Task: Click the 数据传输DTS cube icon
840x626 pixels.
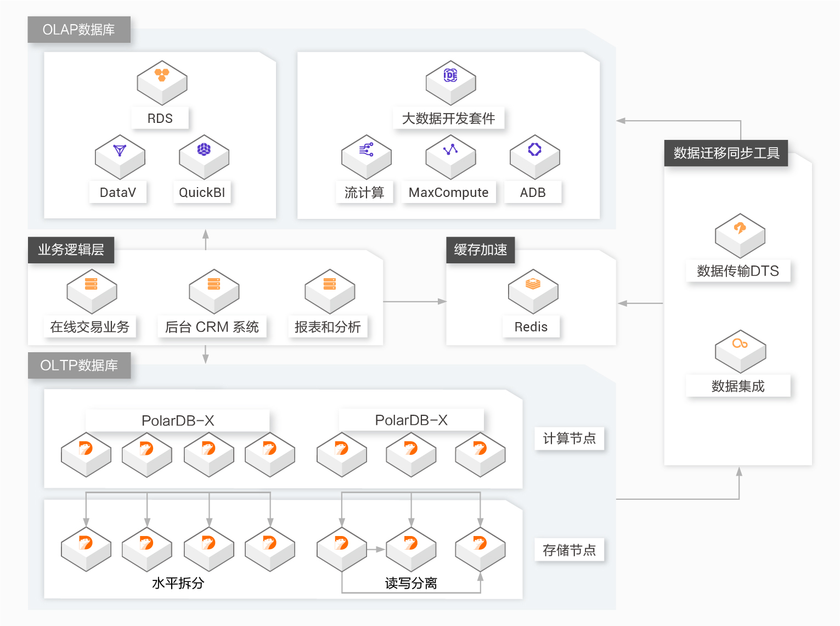Action: coord(740,236)
